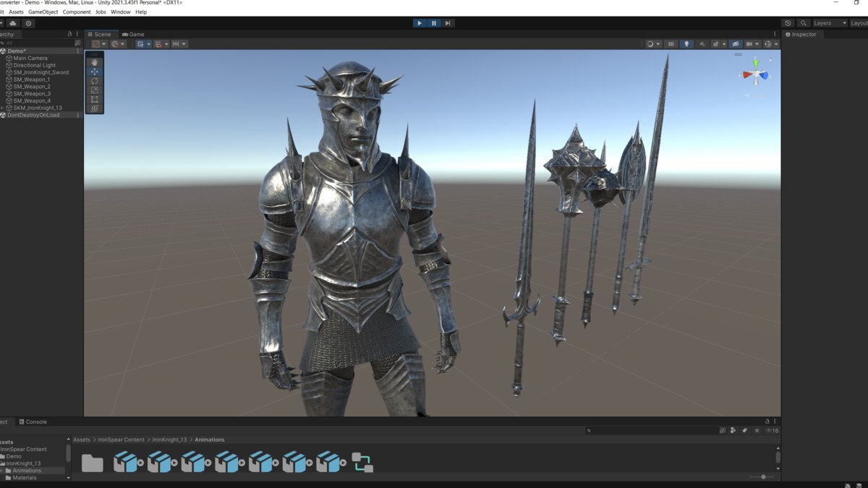Switch to the Game tab
868x488 pixels.
click(x=133, y=34)
